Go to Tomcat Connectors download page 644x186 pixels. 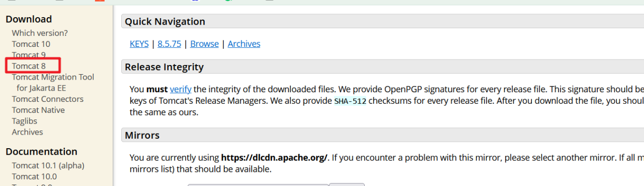tap(48, 99)
